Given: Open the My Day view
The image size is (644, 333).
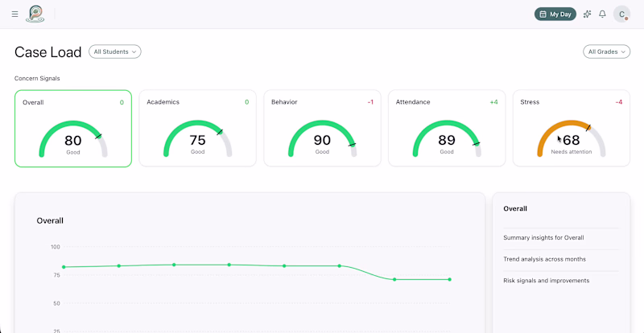Looking at the screenshot, I should coord(555,14).
